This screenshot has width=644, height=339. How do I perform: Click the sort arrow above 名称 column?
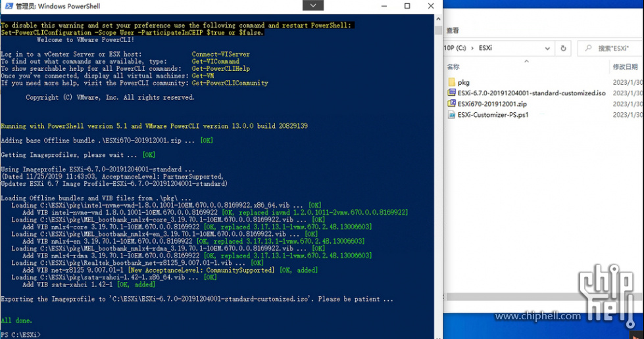526,60
